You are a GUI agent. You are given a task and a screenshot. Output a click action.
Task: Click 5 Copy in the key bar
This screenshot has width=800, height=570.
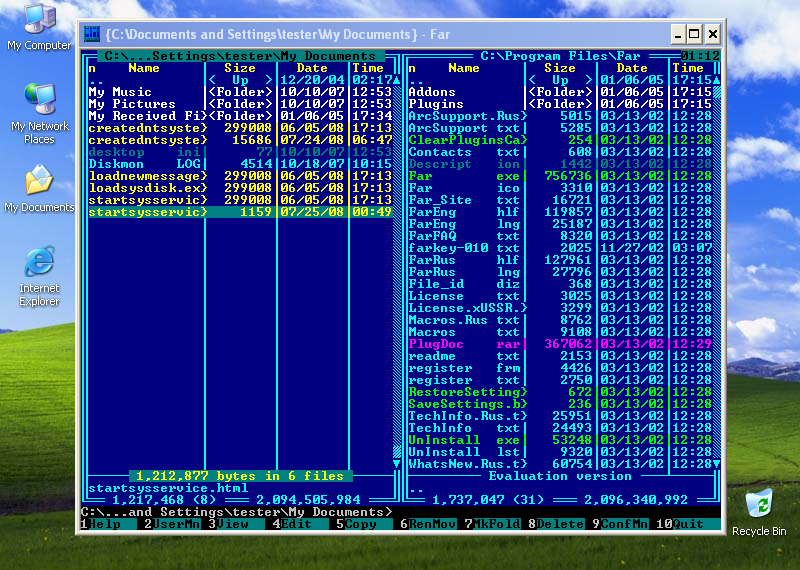point(364,524)
